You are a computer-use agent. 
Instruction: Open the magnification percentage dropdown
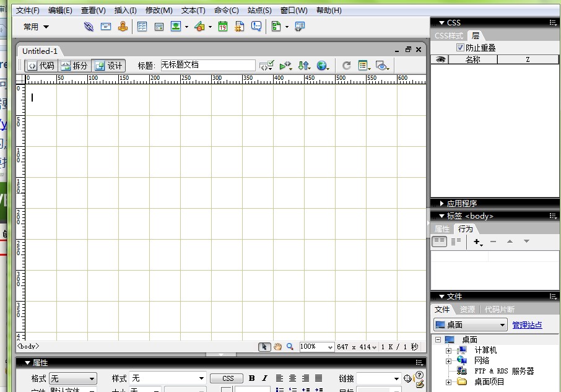[316, 347]
